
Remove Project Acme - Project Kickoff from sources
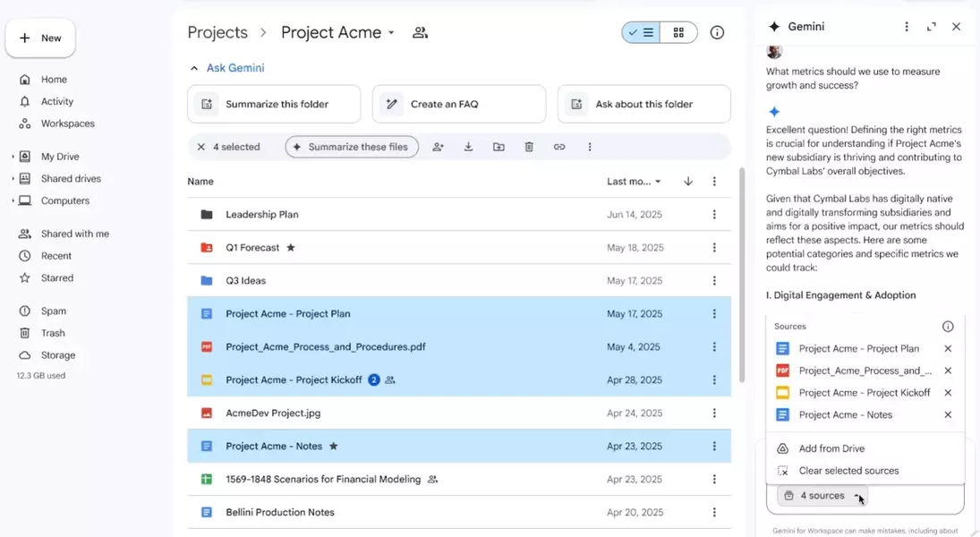click(948, 393)
